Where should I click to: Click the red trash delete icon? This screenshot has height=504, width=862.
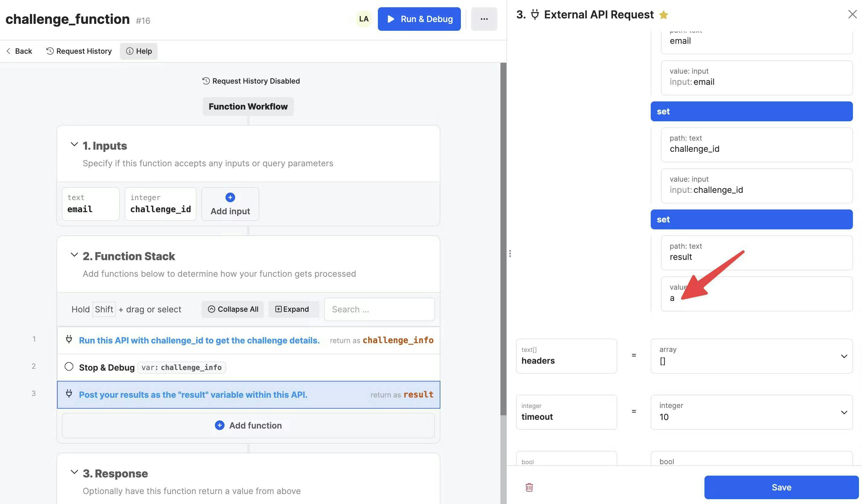[x=529, y=487]
